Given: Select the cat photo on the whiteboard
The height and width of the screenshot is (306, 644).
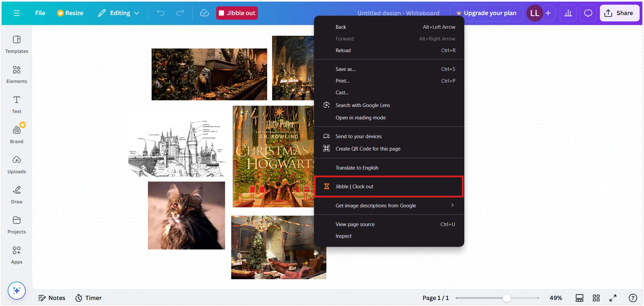Looking at the screenshot, I should tap(186, 215).
